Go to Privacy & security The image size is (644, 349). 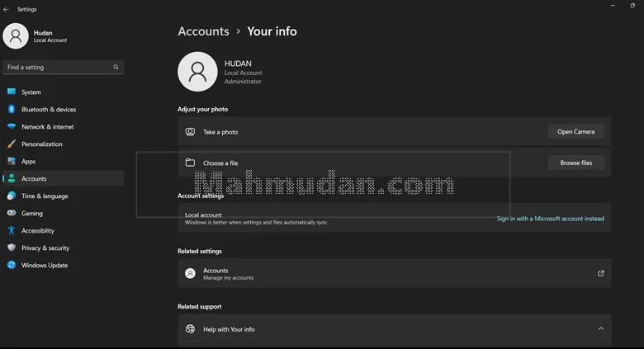[64, 248]
